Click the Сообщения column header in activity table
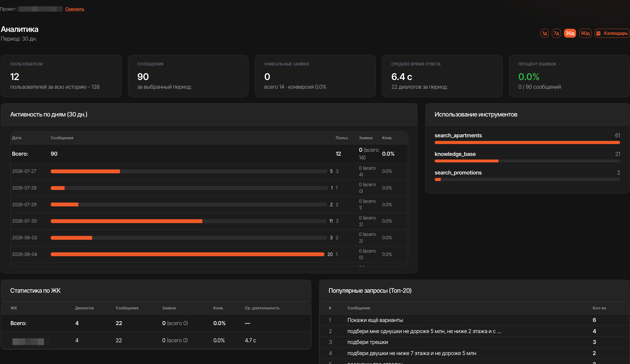The width and height of the screenshot is (630, 364). click(x=62, y=138)
